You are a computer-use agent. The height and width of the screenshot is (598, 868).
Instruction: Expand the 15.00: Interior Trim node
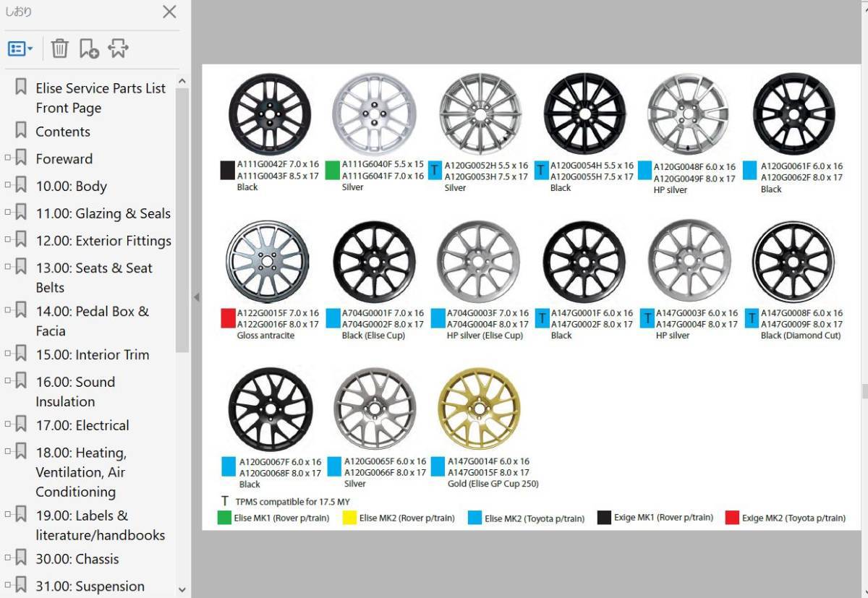[8, 353]
